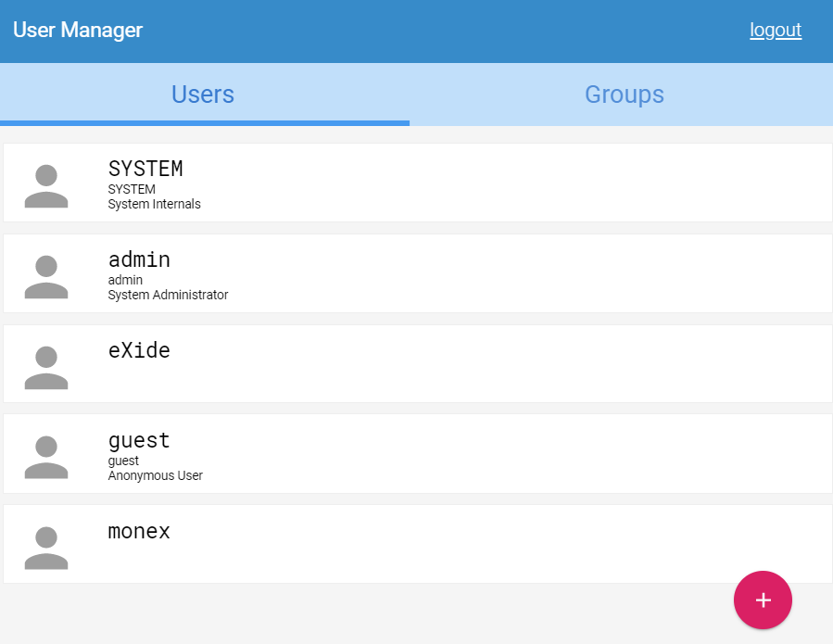Click the System Administrator description text

pyautogui.click(x=168, y=295)
